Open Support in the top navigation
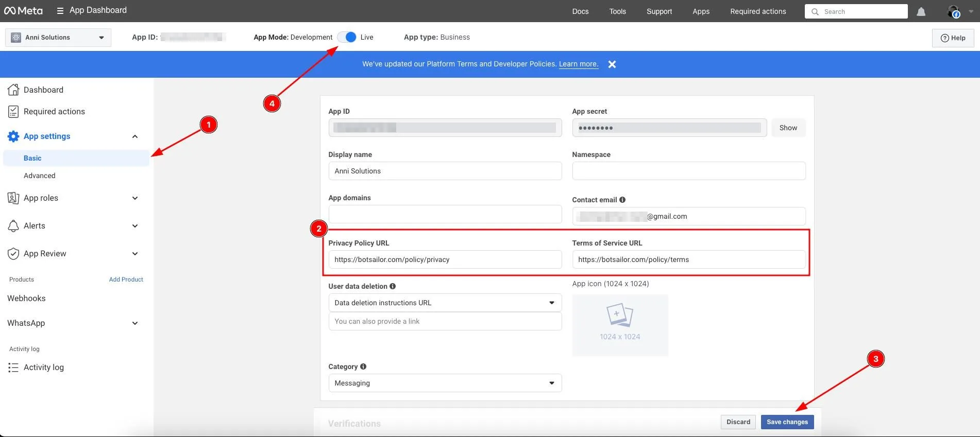This screenshot has width=980, height=437. [x=659, y=11]
